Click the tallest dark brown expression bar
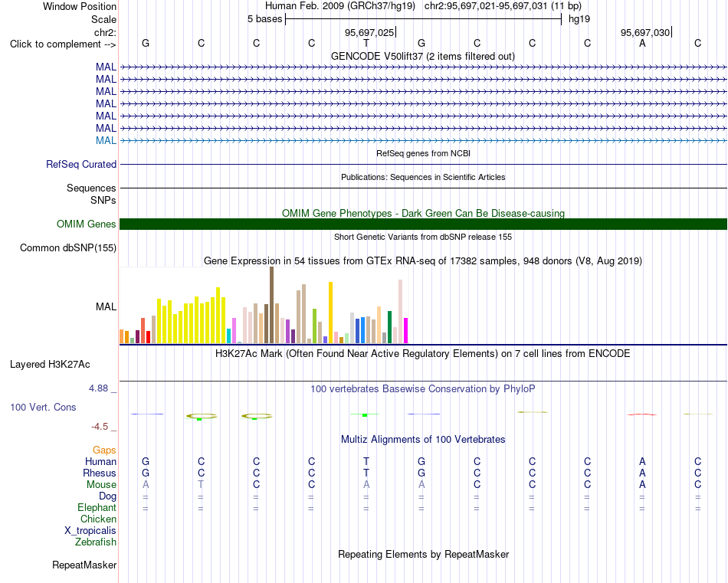Screen dimensions: 728x583 click(x=271, y=305)
